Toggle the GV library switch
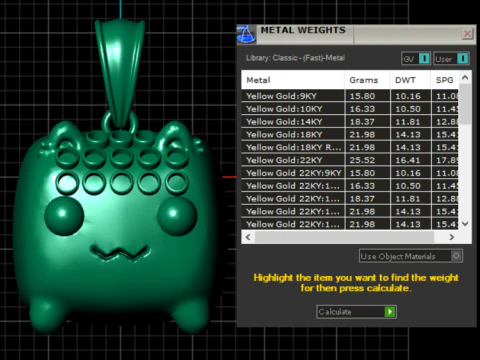 click(416, 59)
